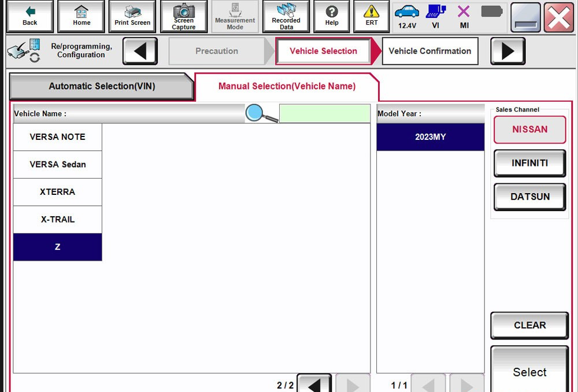Image resolution: width=578 pixels, height=392 pixels.
Task: Click the Home icon in the toolbar
Action: coord(81,16)
